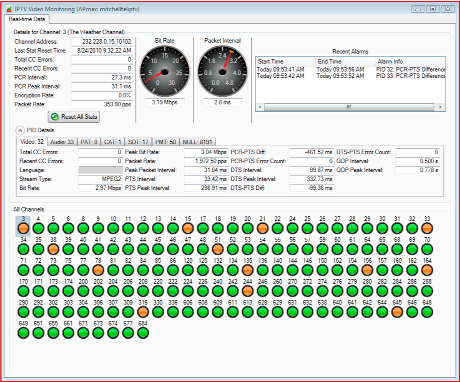Click the IPTV Video Monitoring title bar icon
460x382 pixels.
[9, 9]
